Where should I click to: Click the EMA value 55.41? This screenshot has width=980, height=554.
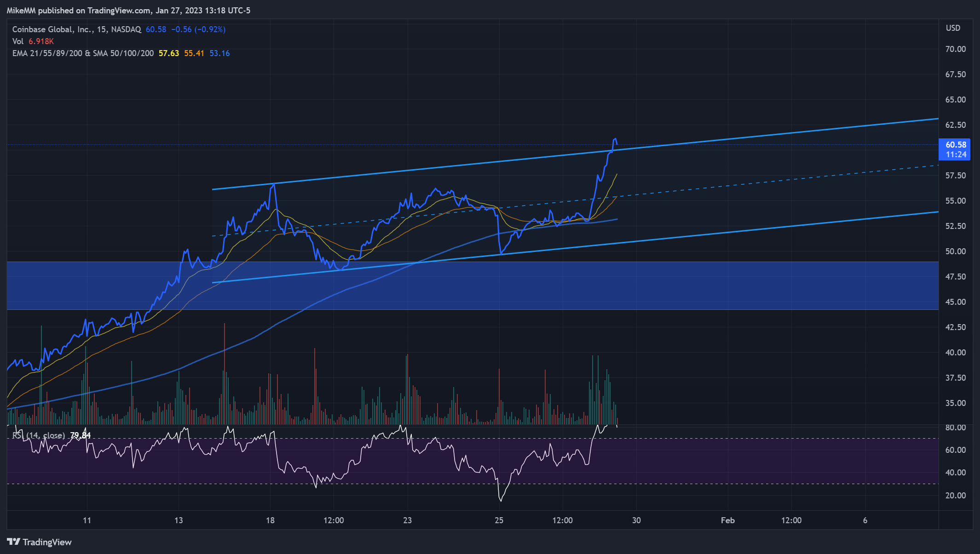click(194, 53)
